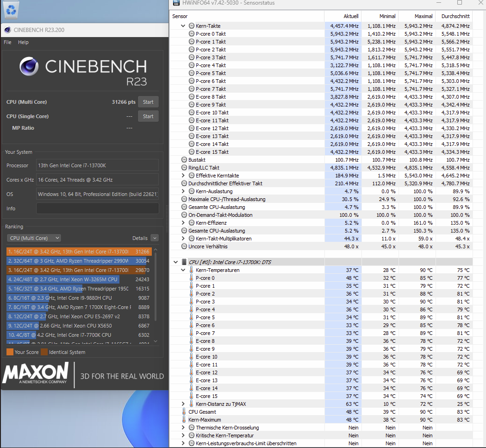This screenshot has width=486, height=448.
Task: Collapse the Kern-Temperaturen node
Action: [x=183, y=270]
